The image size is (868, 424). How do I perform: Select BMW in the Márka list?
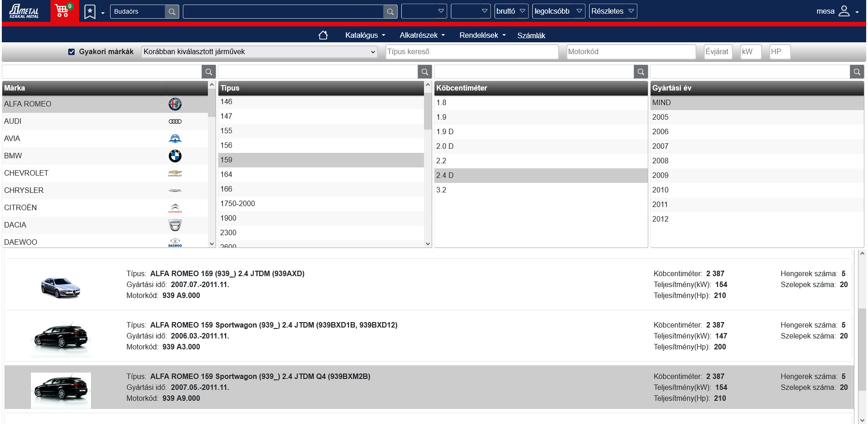105,156
